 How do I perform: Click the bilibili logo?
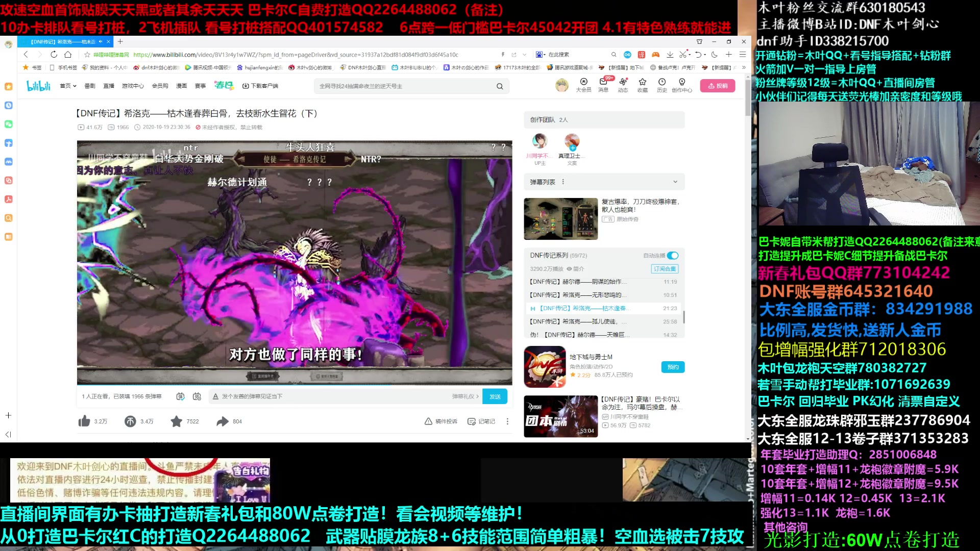pos(38,86)
